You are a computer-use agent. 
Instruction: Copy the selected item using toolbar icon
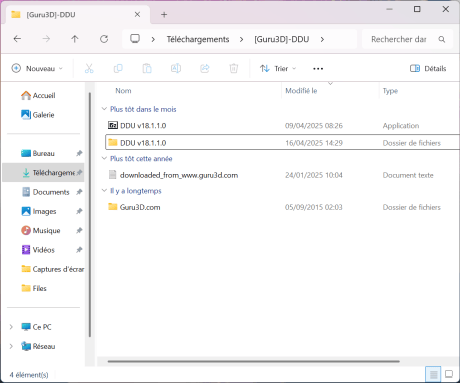118,68
